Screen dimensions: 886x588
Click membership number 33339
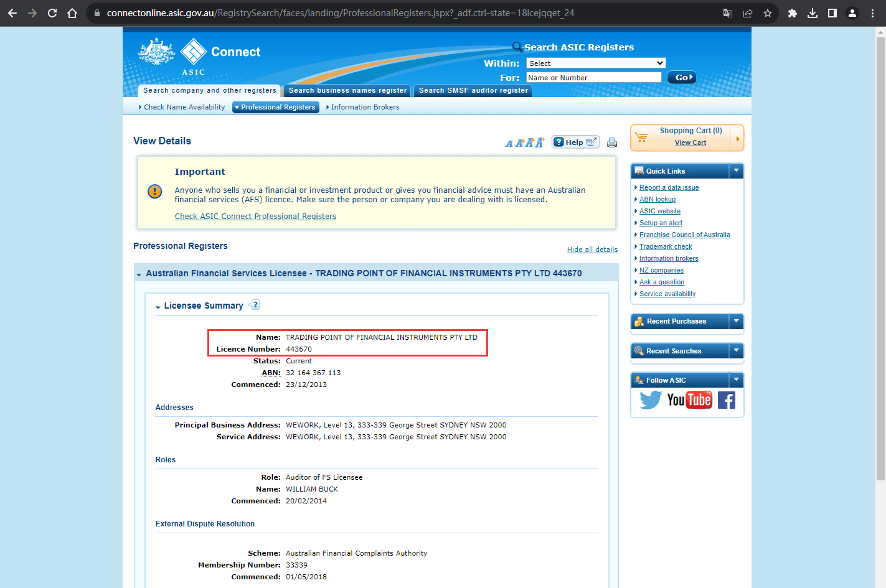(x=296, y=565)
